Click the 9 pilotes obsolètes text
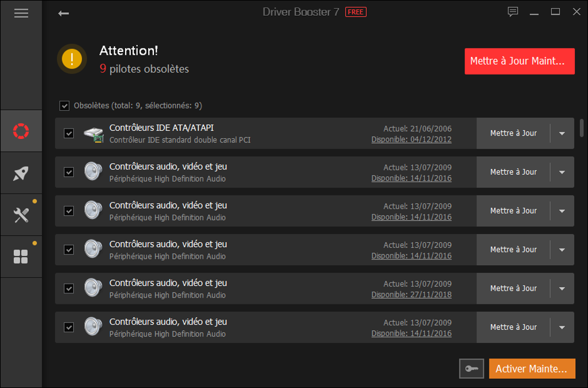This screenshot has width=588, height=388. coord(144,69)
